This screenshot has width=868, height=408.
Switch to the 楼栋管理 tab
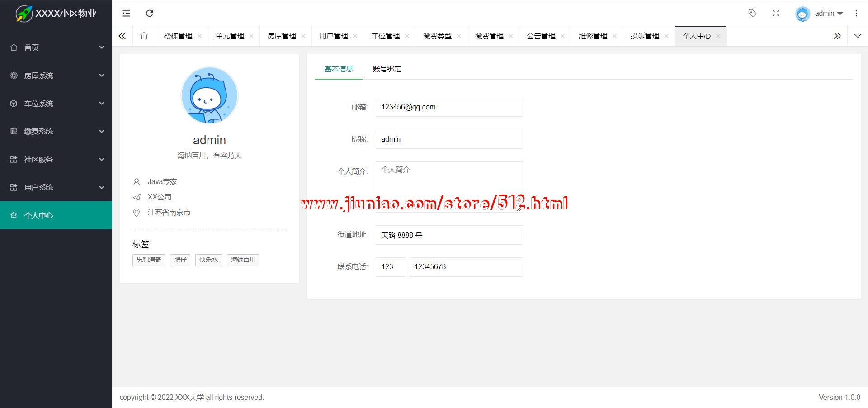178,36
